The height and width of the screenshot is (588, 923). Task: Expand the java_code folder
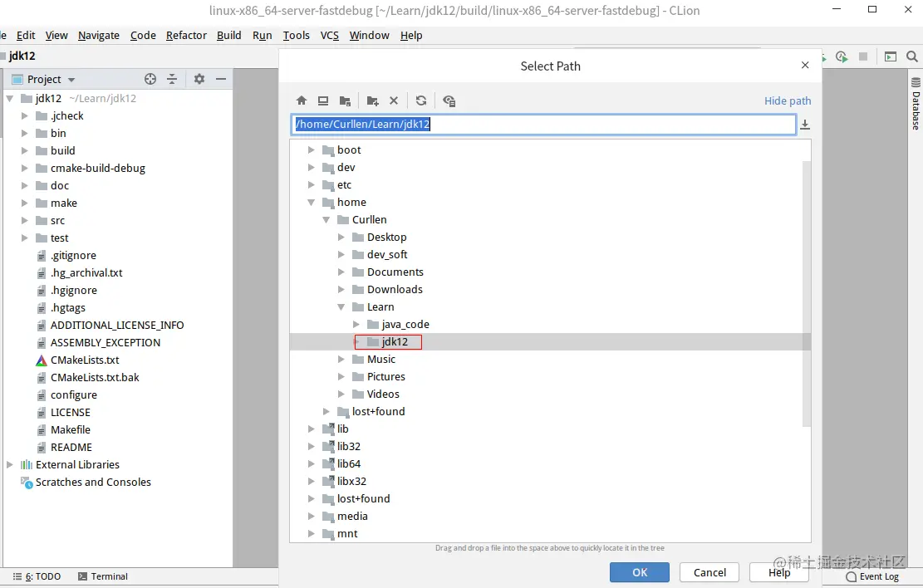[356, 324]
